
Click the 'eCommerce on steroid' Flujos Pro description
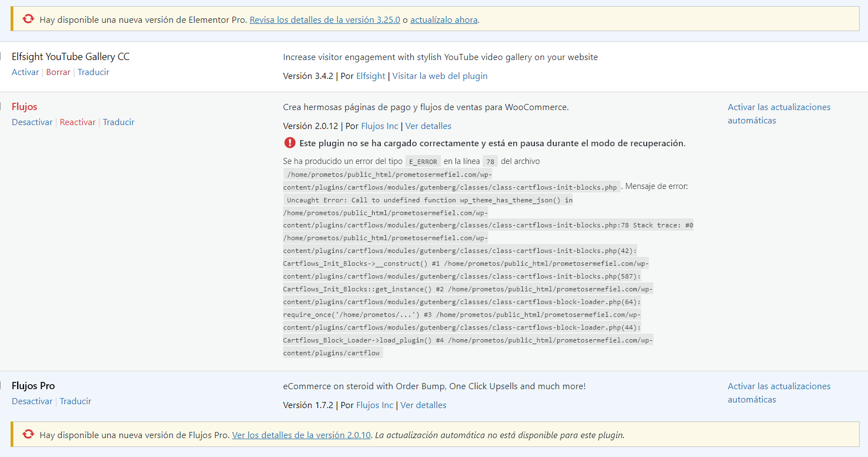(434, 386)
